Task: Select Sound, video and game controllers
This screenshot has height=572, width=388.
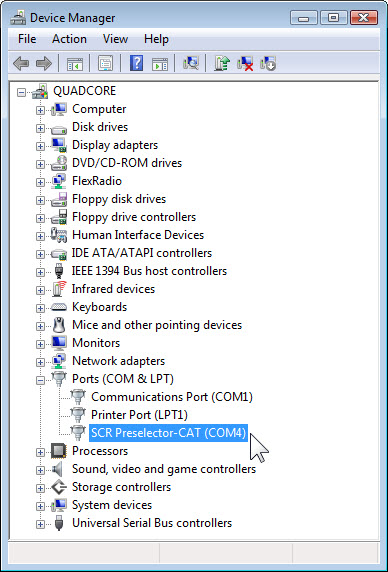Action: pos(164,469)
